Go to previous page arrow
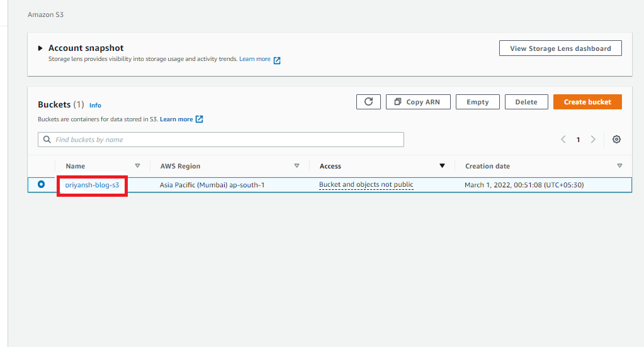The width and height of the screenshot is (644, 347). tap(563, 140)
